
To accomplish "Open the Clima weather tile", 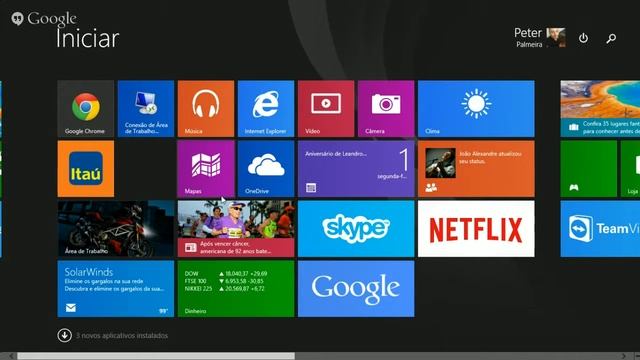I will (x=476, y=109).
